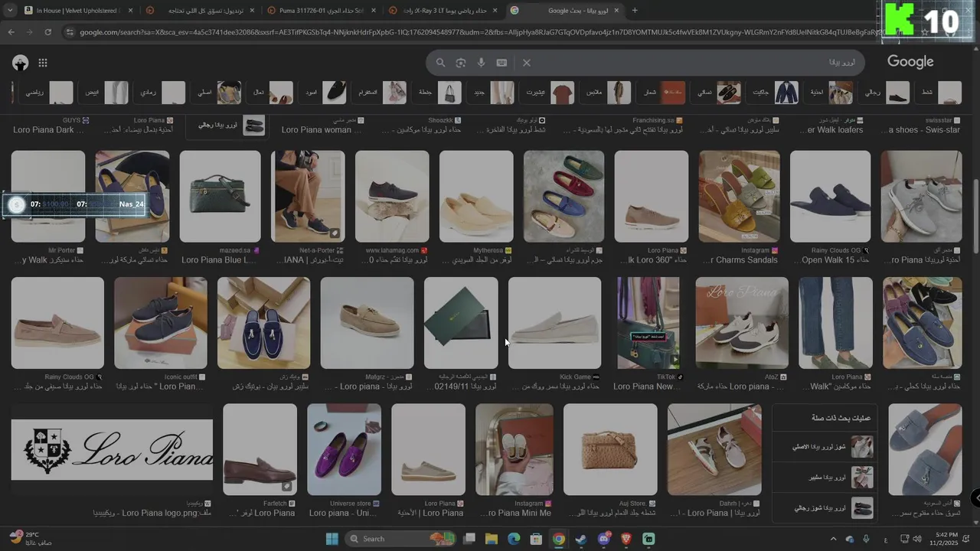The width and height of the screenshot is (980, 551).
Task: Reload the page with the refresh button
Action: point(47,32)
